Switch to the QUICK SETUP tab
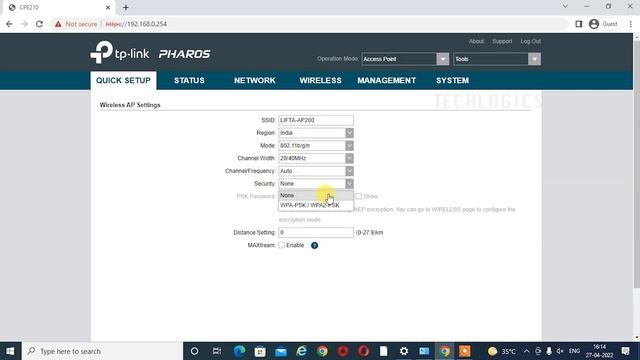The image size is (640, 360). pos(123,80)
